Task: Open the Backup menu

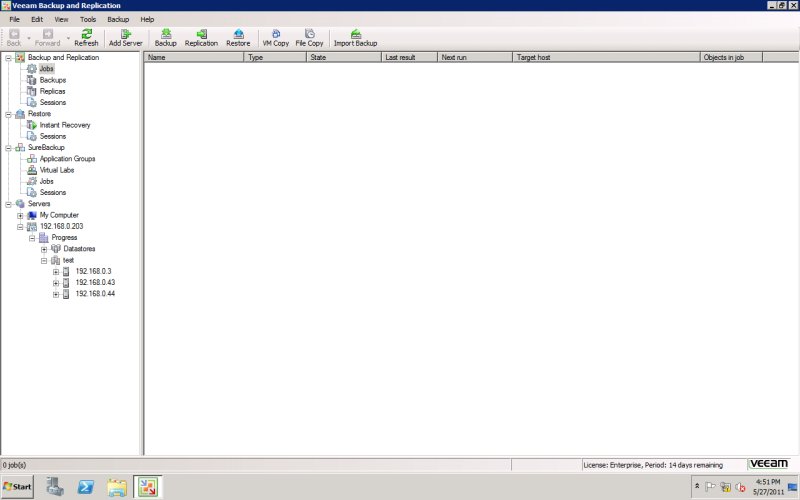Action: [118, 19]
